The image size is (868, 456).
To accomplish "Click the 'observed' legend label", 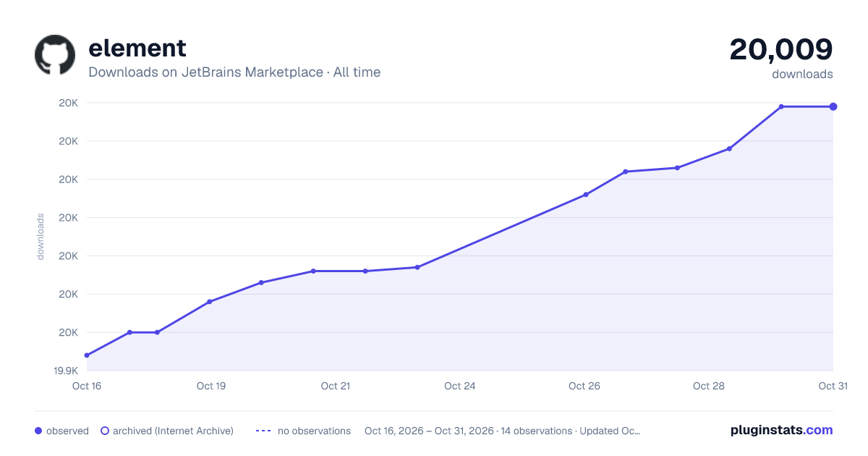I will coord(67,431).
